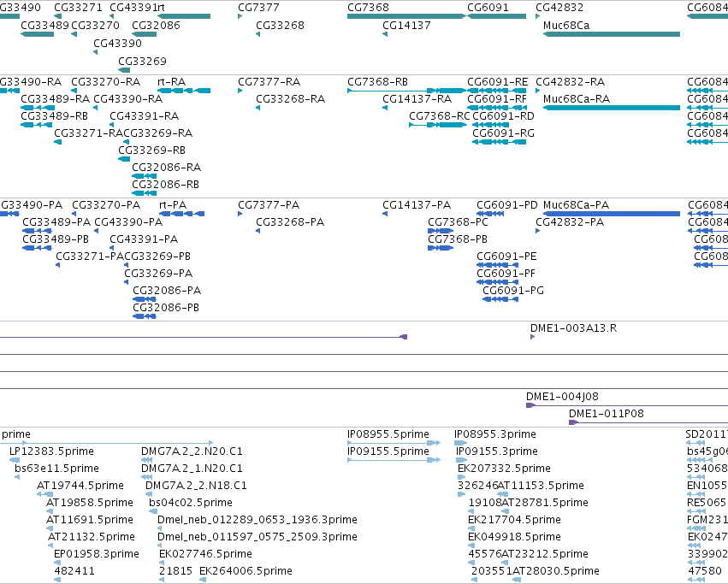Click protein CG7368-PB label
The width and height of the screenshot is (728, 584).
(458, 239)
